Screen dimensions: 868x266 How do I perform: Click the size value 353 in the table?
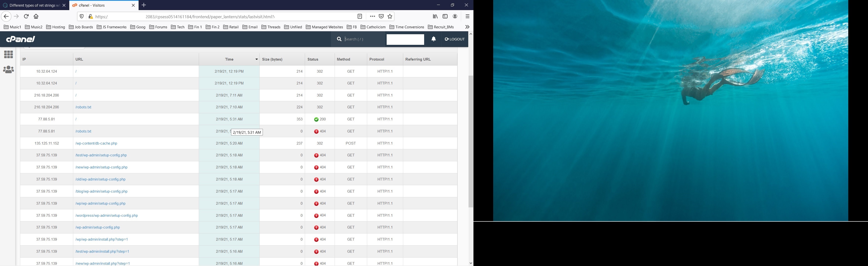(300, 119)
